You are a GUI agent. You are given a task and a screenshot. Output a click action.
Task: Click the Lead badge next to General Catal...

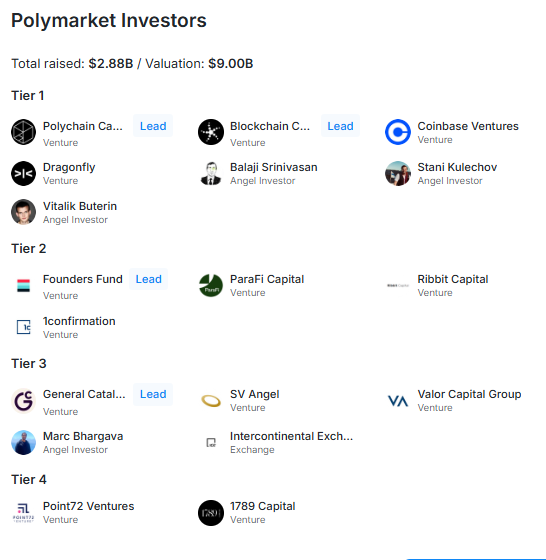(x=153, y=394)
